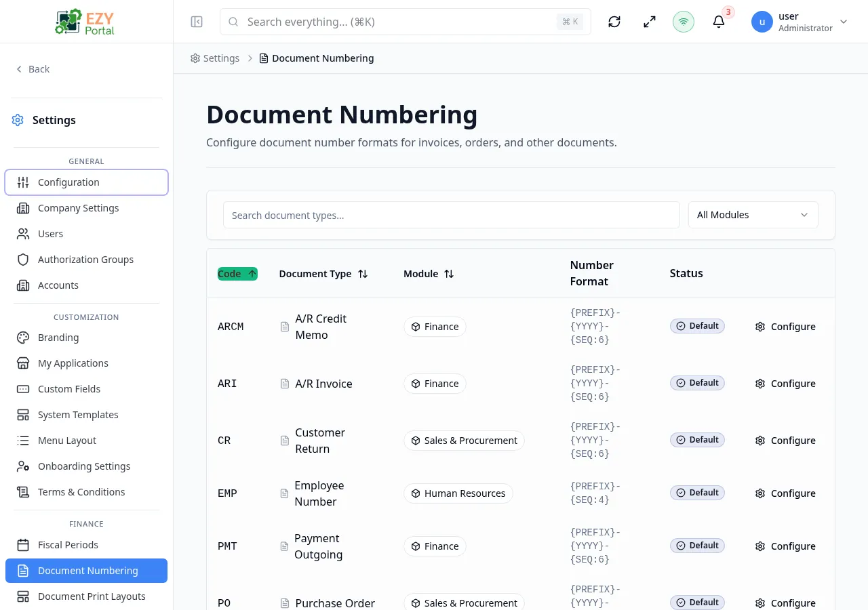Click the Fiscal Periods calendar icon
Image resolution: width=868 pixels, height=610 pixels.
pos(23,545)
